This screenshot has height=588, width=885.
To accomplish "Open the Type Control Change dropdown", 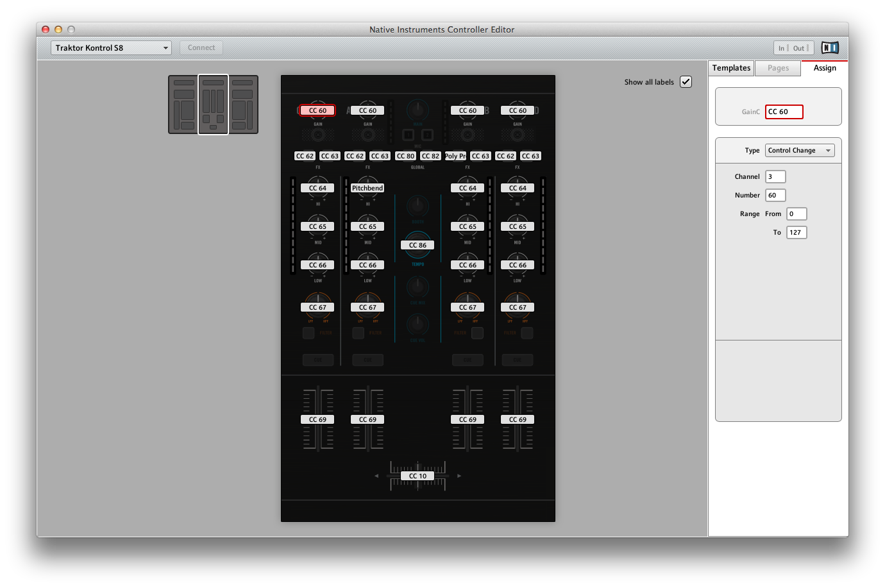I will click(799, 150).
